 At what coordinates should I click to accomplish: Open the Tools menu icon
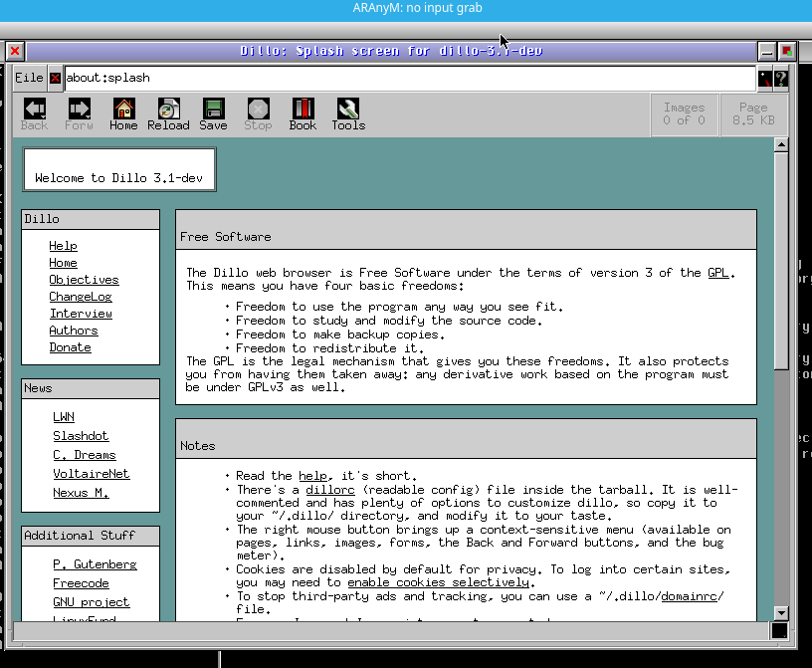348,114
